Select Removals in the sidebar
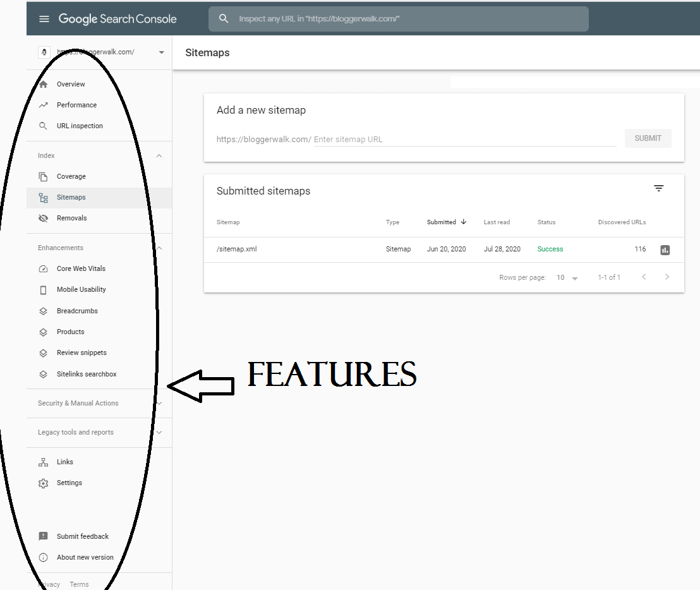This screenshot has height=590, width=700. tap(72, 218)
